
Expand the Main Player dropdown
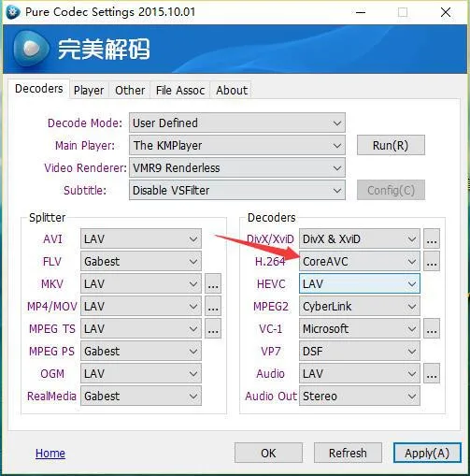click(x=237, y=145)
